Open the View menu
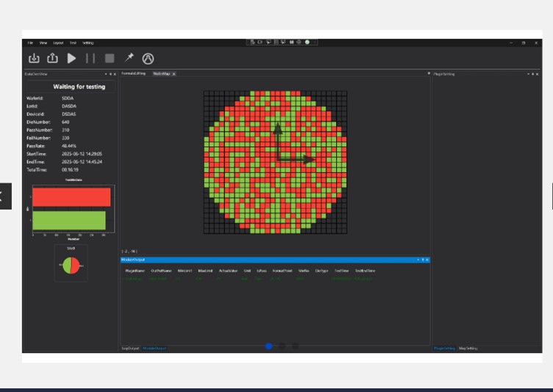Image resolution: width=553 pixels, height=392 pixels. (43, 43)
